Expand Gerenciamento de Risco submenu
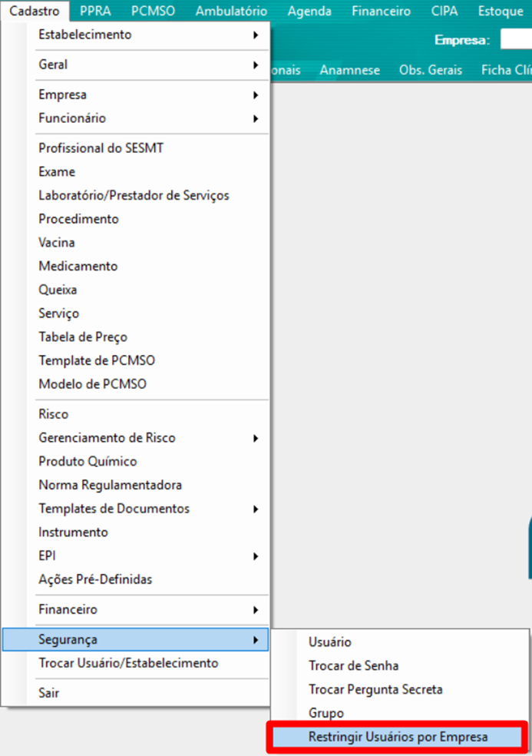532x756 pixels. coord(135,438)
